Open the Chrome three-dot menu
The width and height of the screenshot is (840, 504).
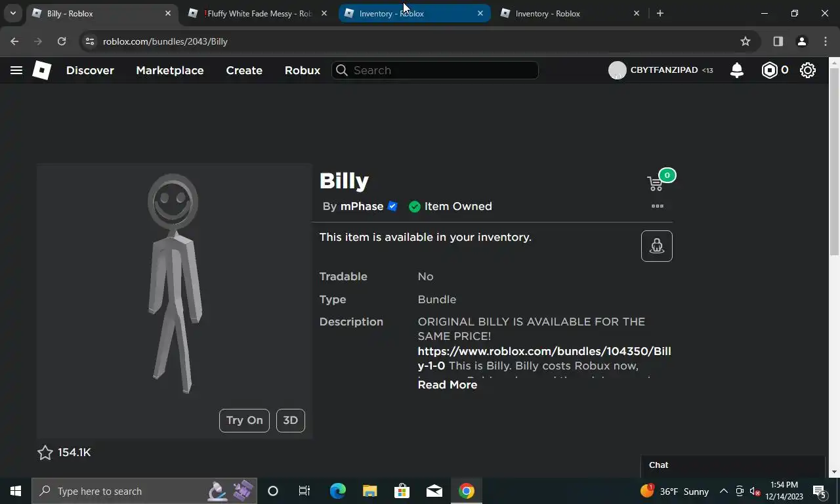tap(826, 41)
